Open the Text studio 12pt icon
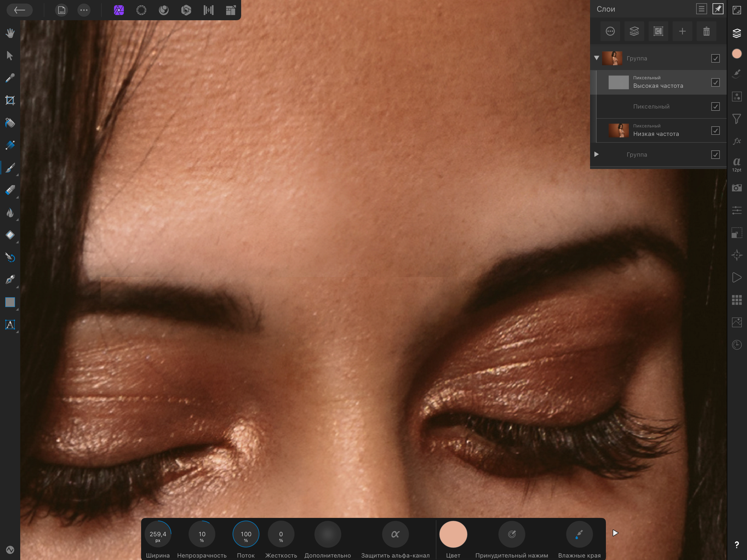 [x=737, y=165]
